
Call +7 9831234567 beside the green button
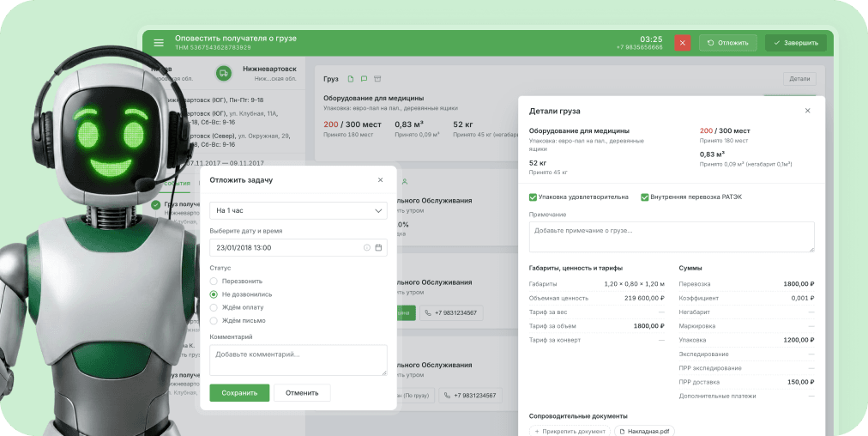(451, 313)
